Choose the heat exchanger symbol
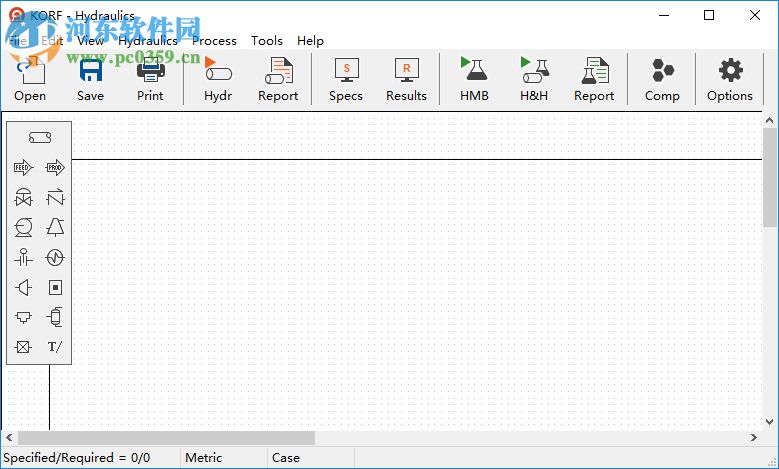779x469 pixels. coord(55,257)
